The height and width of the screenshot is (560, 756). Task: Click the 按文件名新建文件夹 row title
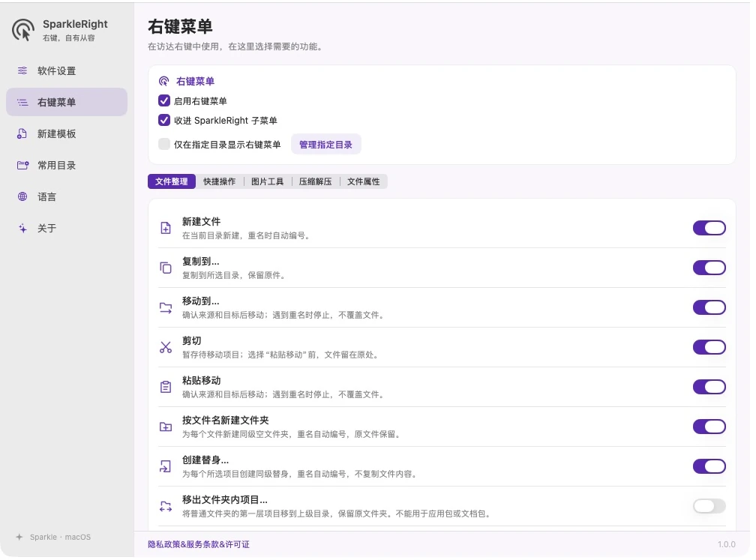tap(226, 421)
